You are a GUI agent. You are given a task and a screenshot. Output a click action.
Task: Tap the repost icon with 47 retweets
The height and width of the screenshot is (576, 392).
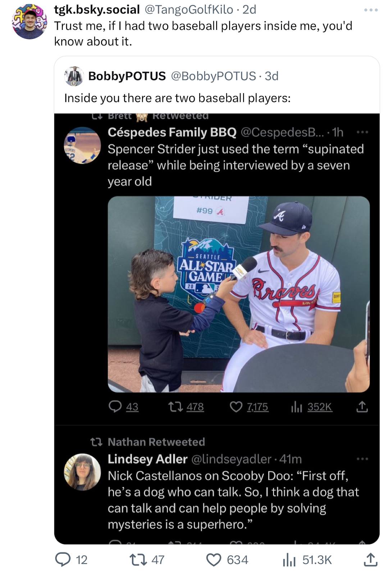point(138,559)
